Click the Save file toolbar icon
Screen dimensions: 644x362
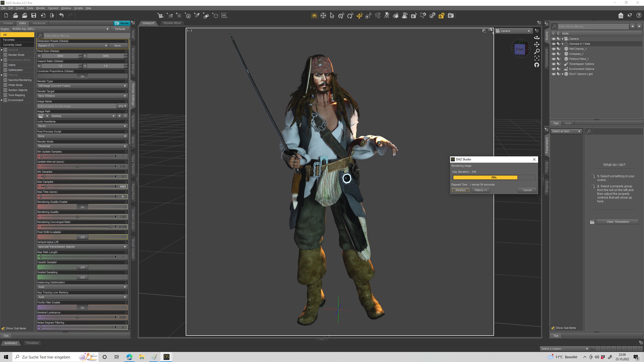(33, 16)
